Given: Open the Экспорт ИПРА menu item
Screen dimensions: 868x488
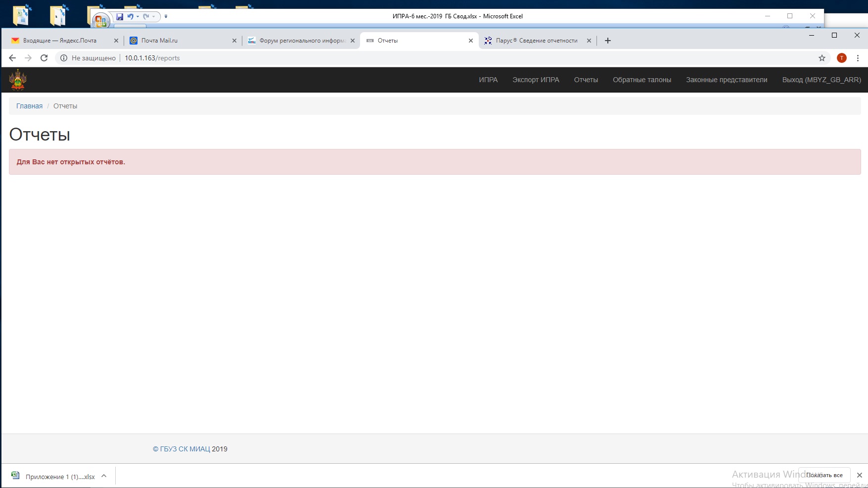Looking at the screenshot, I should point(536,80).
